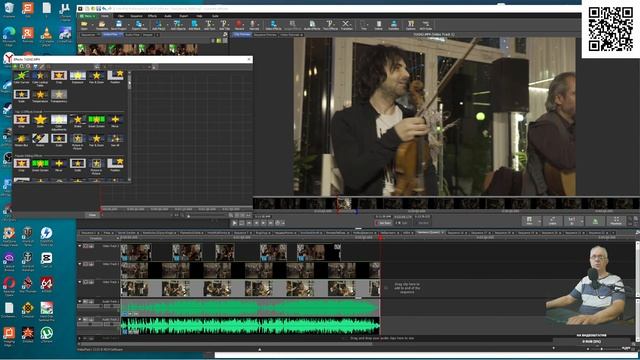The height and width of the screenshot is (360, 640).
Task: Collapse Video Track 1 with its triangle
Action: pos(80,282)
